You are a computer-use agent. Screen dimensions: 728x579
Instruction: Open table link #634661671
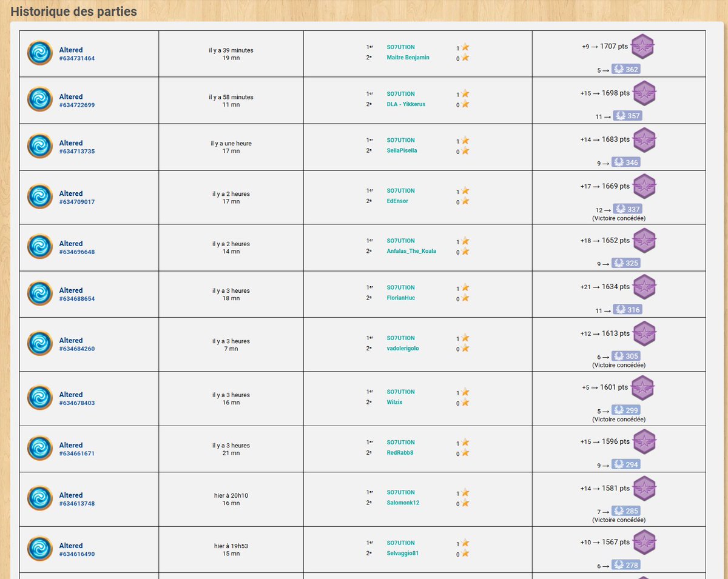(77, 453)
